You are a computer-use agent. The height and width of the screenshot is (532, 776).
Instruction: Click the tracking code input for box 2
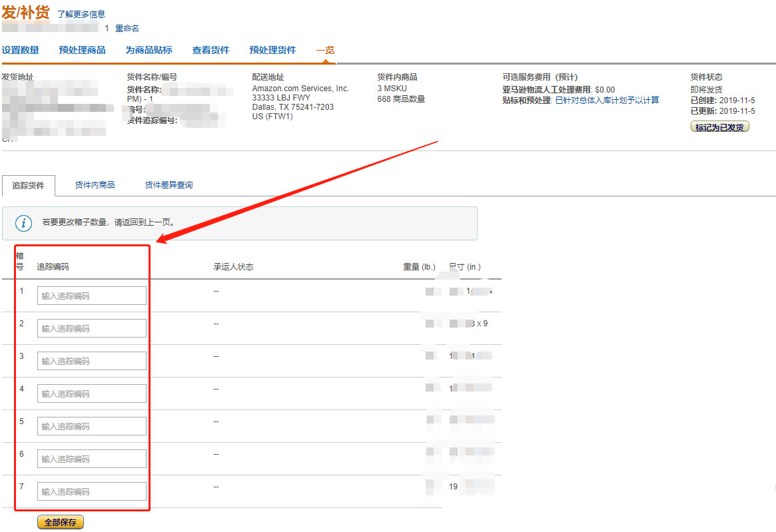coord(91,328)
